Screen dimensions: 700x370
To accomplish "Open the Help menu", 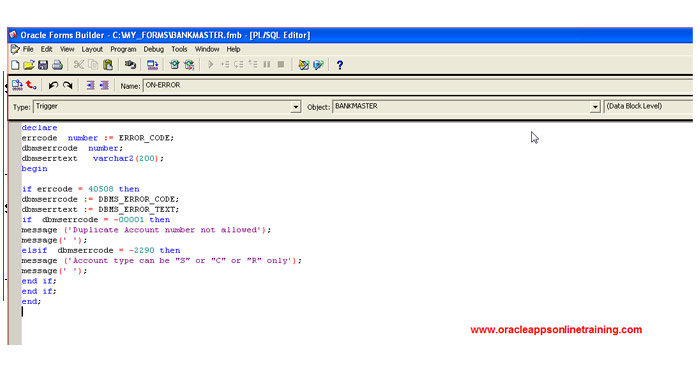I will click(x=233, y=49).
